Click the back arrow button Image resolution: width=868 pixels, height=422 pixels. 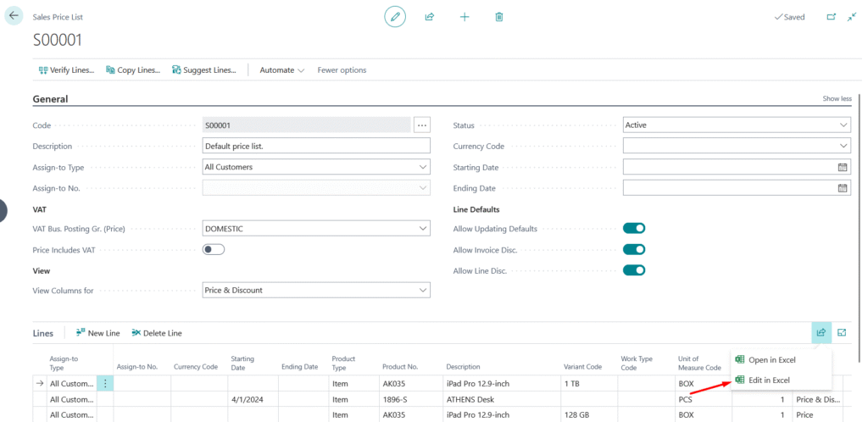(14, 16)
